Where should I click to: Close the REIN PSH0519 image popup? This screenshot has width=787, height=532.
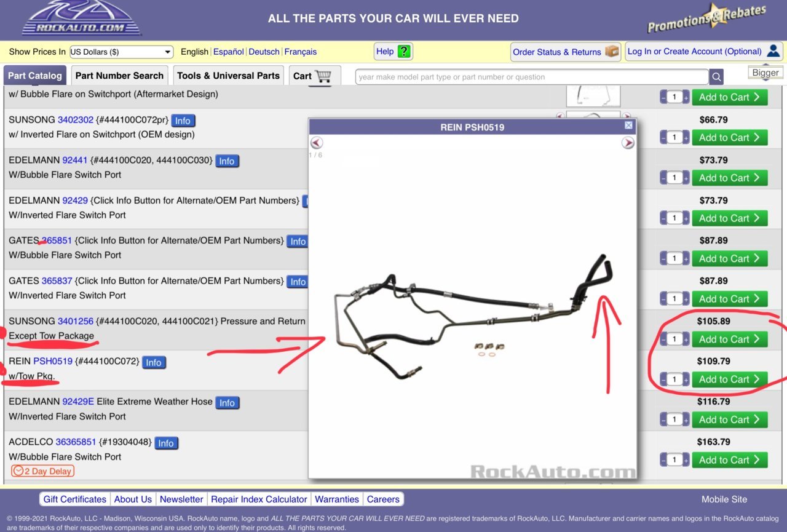[x=628, y=125]
